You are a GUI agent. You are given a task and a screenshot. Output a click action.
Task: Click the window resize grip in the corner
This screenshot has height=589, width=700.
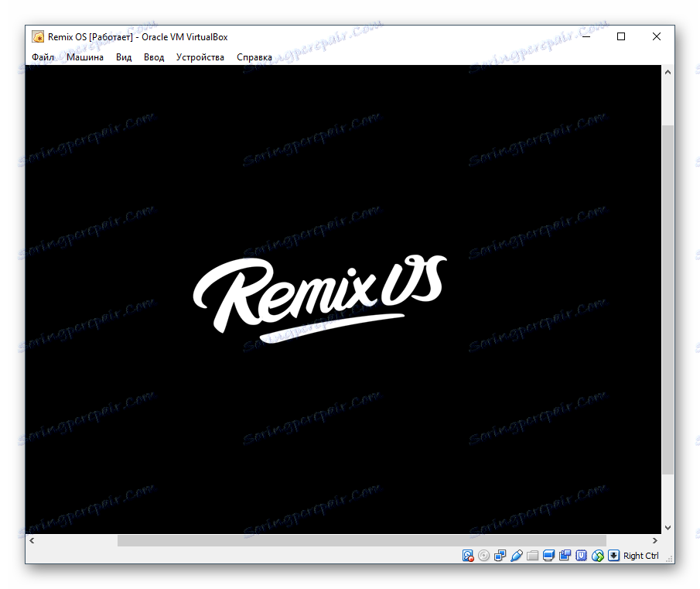point(669,558)
